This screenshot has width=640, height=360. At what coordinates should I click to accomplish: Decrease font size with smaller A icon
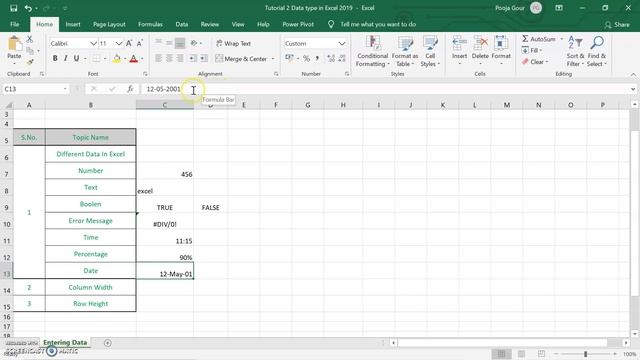(140, 43)
